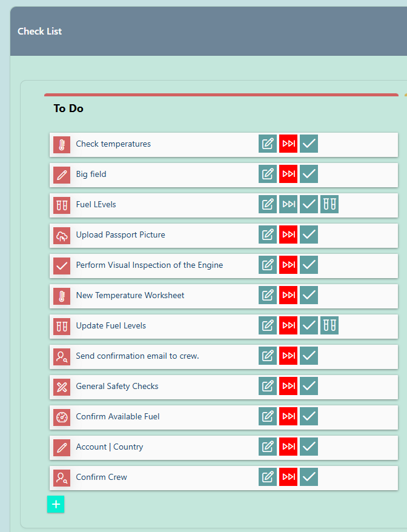Add a new task with the plus button
The image size is (407, 532).
pyautogui.click(x=56, y=504)
